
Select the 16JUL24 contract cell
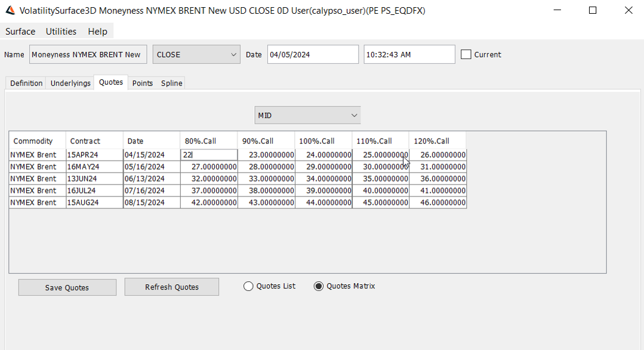(94, 191)
